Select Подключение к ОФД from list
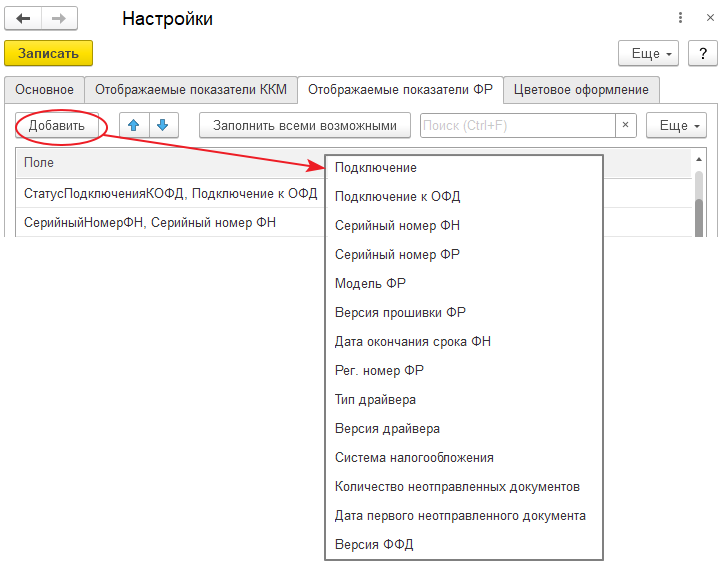 (397, 196)
